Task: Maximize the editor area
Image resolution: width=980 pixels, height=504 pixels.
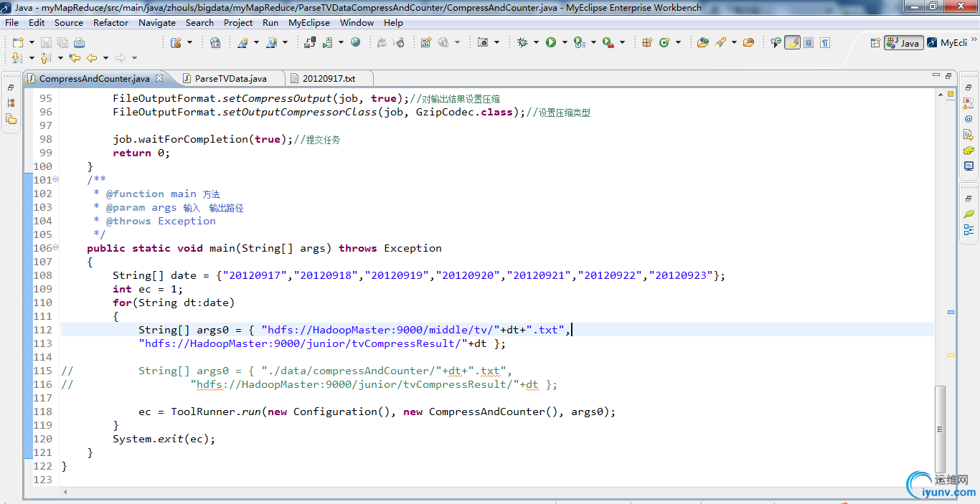Action: pos(948,75)
